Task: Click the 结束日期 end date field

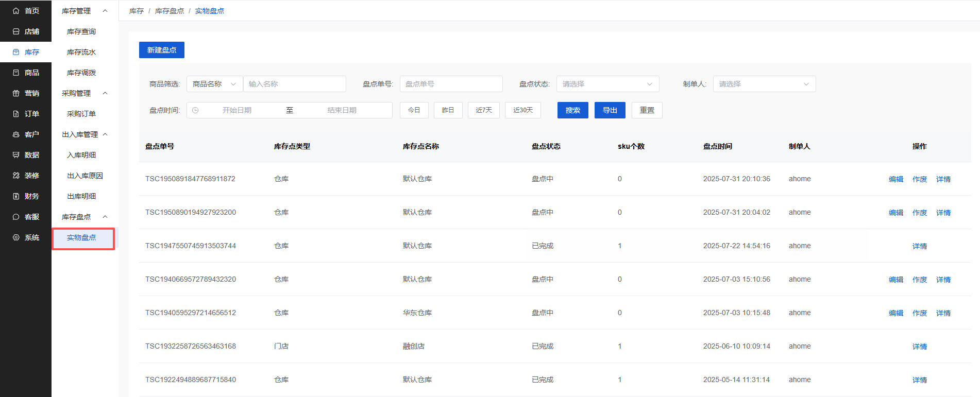Action: 342,110
